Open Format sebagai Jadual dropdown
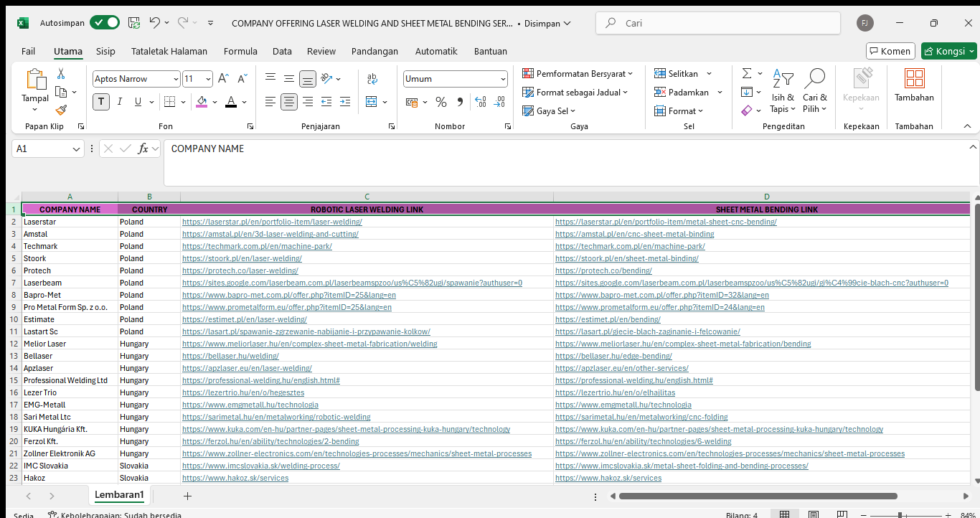Screen dimensions: 980x518 (x=575, y=92)
